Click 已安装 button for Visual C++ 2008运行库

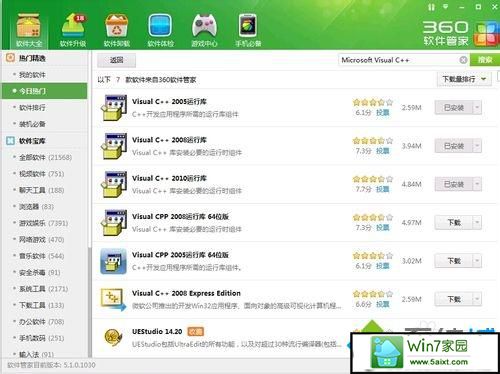[x=454, y=146]
